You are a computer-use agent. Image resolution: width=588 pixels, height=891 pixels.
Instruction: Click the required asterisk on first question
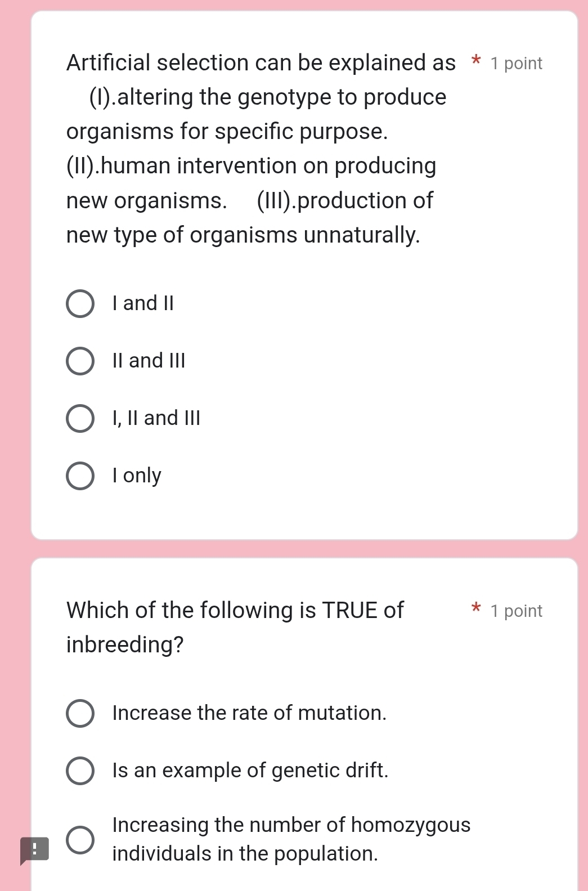(474, 62)
